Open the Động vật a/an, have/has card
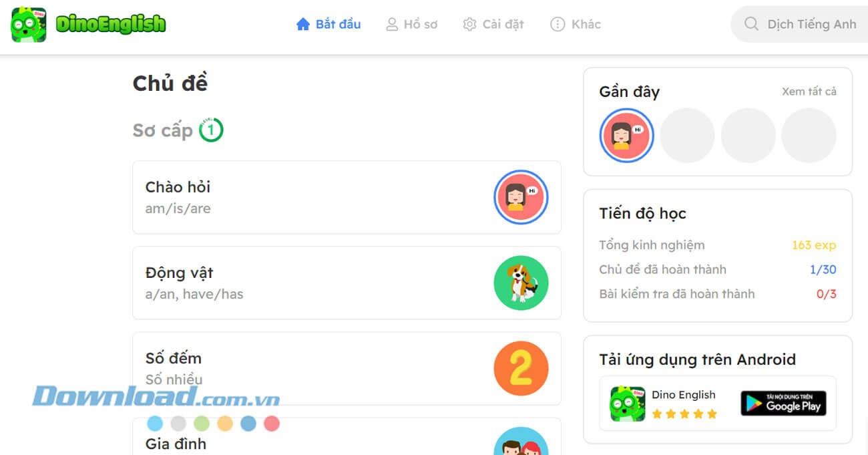 (x=347, y=283)
